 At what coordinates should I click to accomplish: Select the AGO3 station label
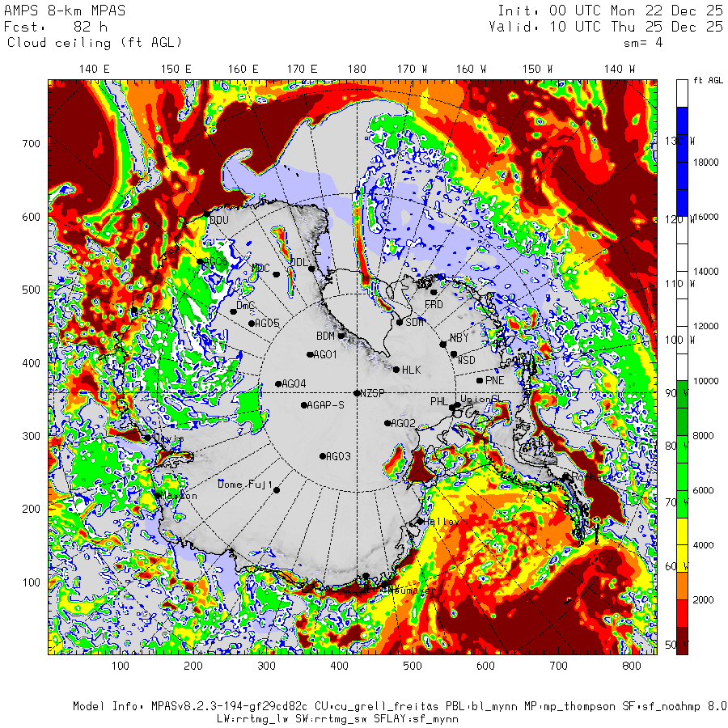338,456
